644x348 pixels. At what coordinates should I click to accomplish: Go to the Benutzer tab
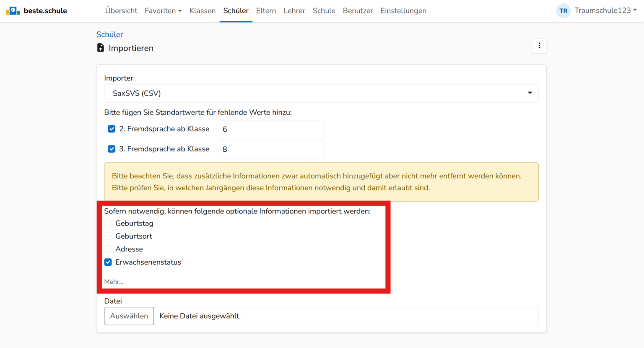tap(358, 11)
